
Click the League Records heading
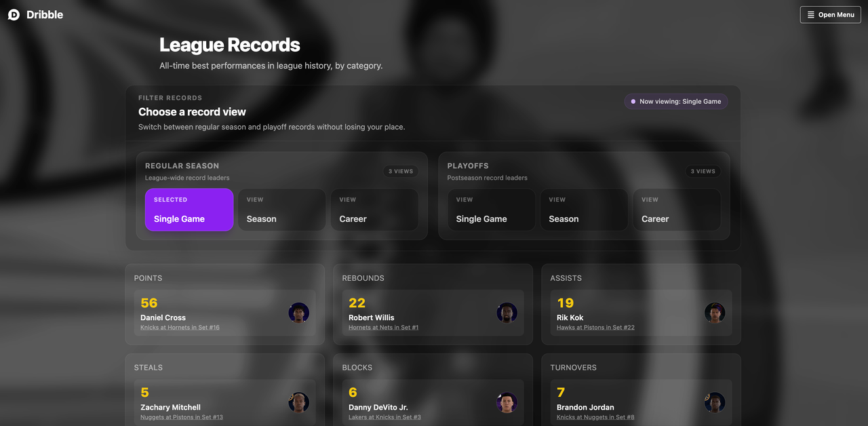click(230, 45)
